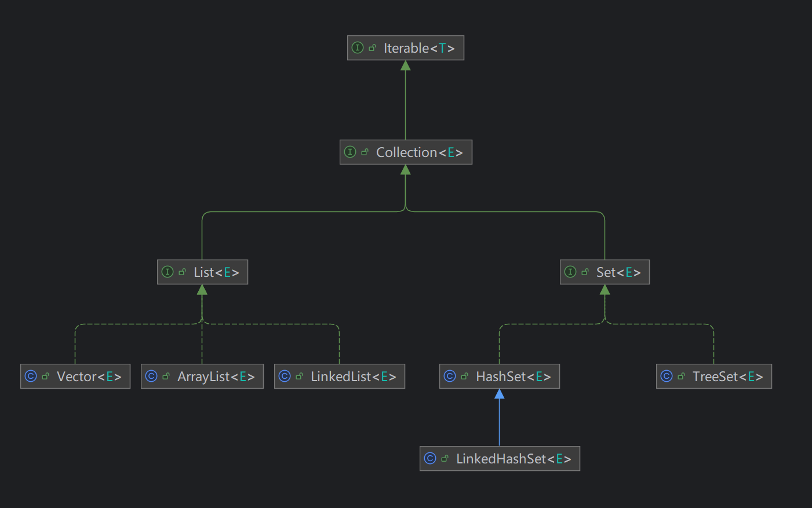Image resolution: width=812 pixels, height=508 pixels.
Task: Click the class icon on the HashSet node
Action: [450, 377]
